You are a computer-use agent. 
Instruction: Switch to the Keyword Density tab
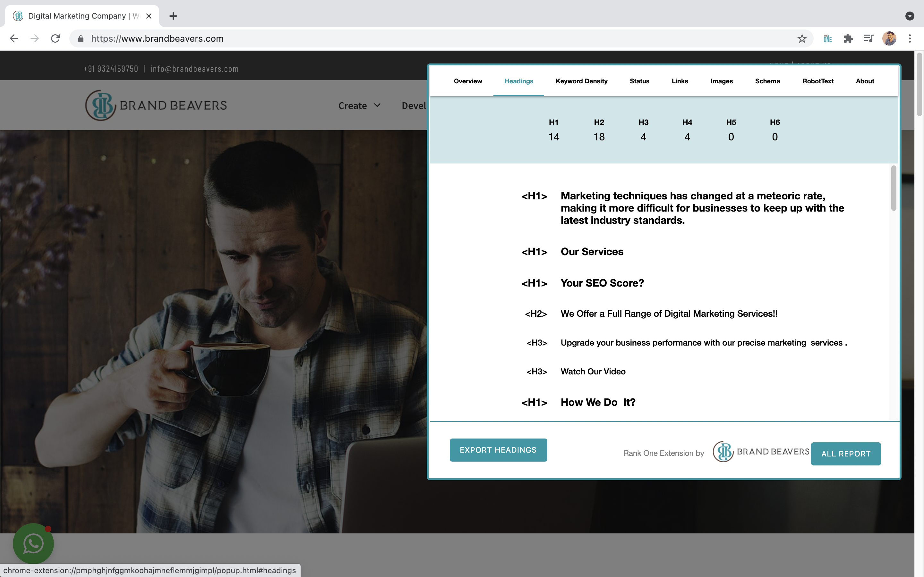581,81
